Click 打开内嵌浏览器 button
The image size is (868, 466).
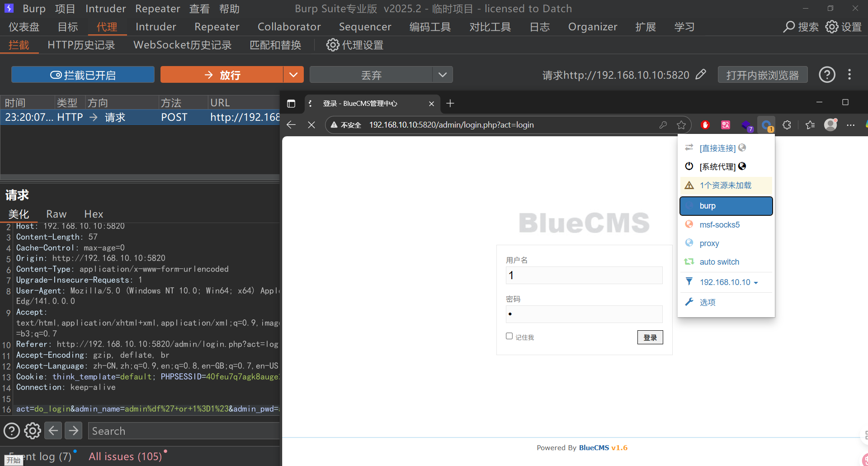762,75
